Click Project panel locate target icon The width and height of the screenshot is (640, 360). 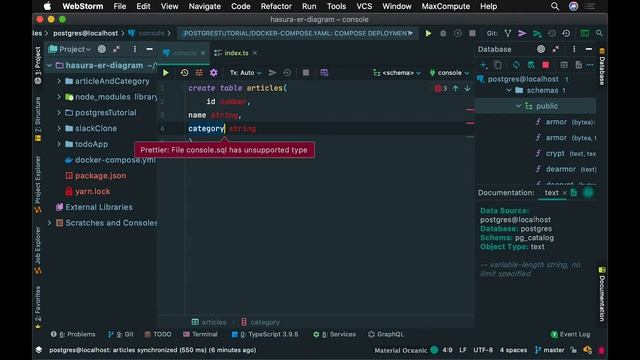pos(102,49)
